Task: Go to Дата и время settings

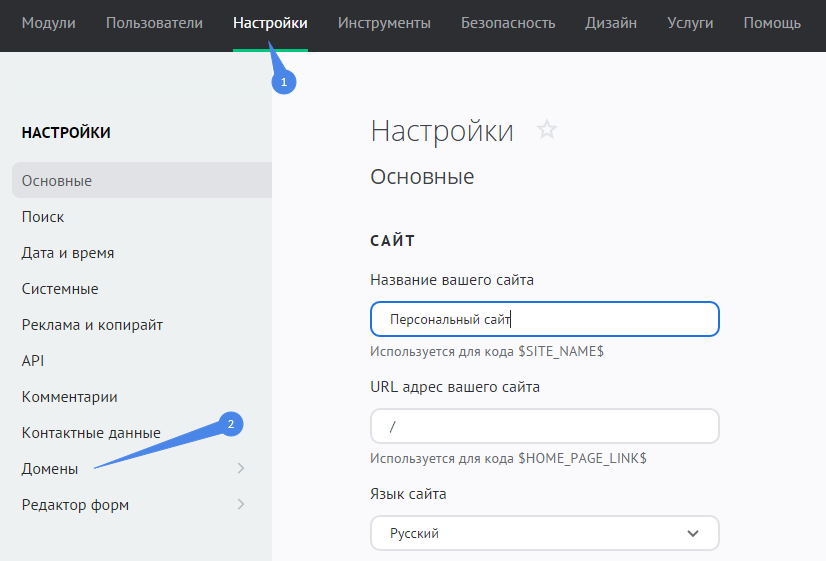Action: [68, 253]
